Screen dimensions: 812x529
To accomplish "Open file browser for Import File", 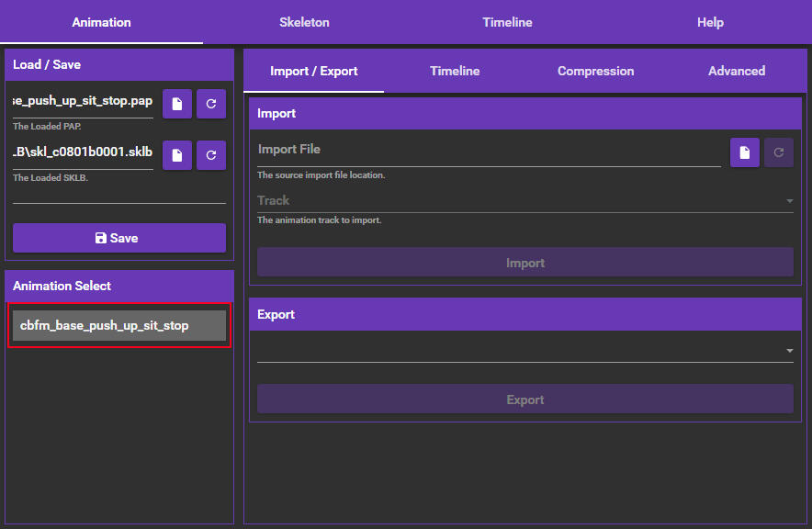I will (745, 152).
